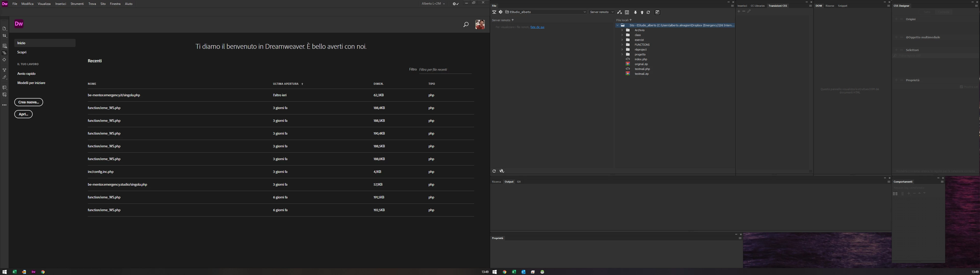The height and width of the screenshot is (275, 980).
Task: Click the Filtra per file recenti field
Action: tap(445, 70)
